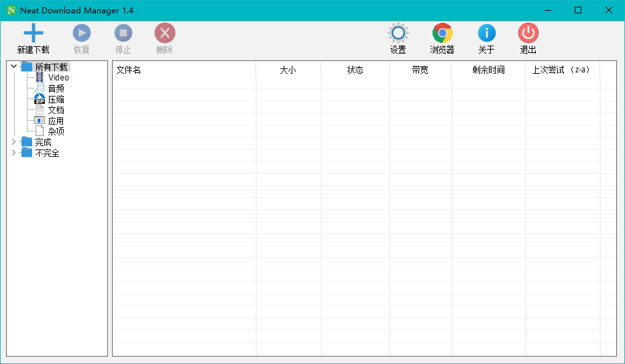The height and width of the screenshot is (364, 625).
Task: Click the Misc (杂项) blank page icon
Action: tap(40, 131)
